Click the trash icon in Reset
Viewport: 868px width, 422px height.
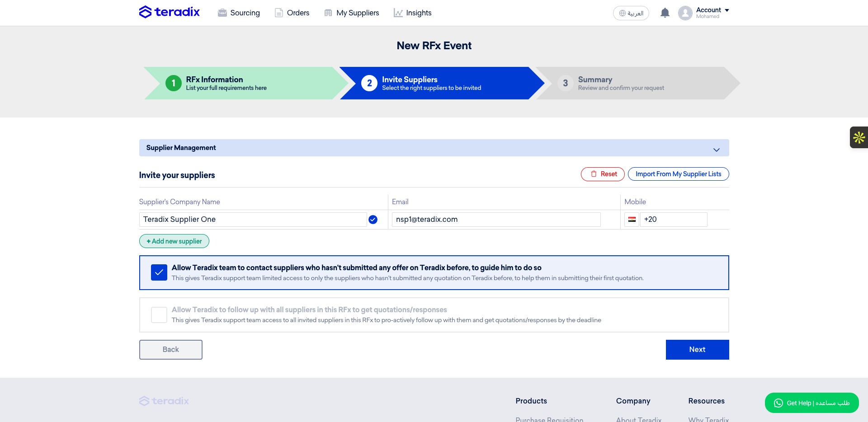pos(594,174)
